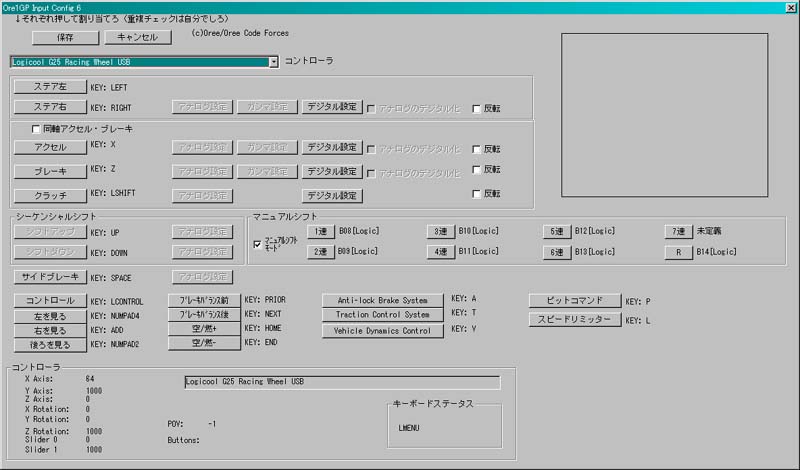800x470 pixels.
Task: Assign the ブレーキバランス後 button
Action: point(204,315)
